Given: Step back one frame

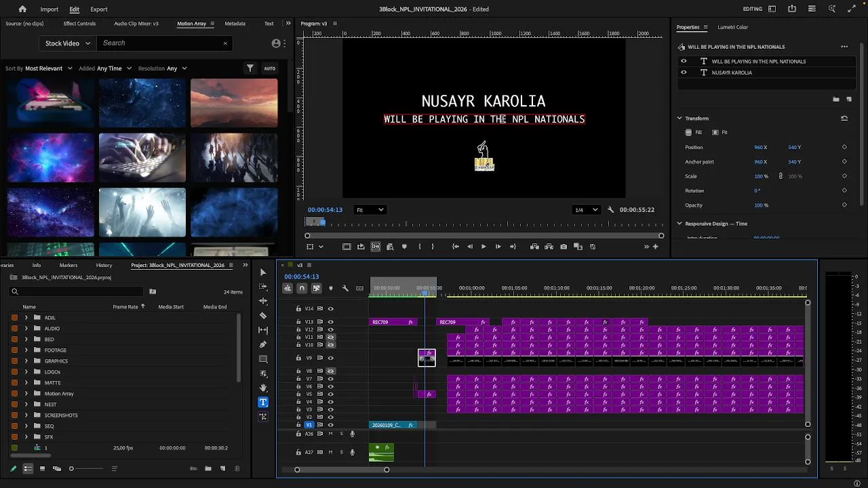Looking at the screenshot, I should [470, 247].
